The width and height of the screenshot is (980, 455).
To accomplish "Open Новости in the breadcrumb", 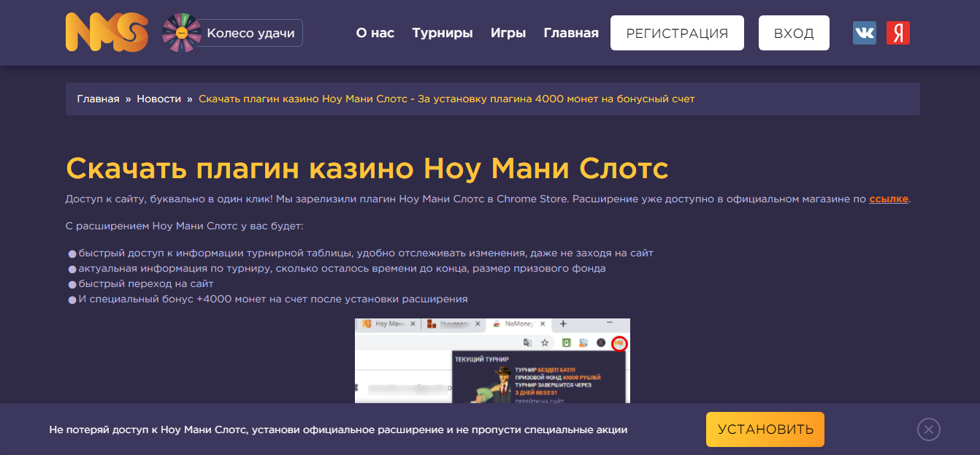I will coord(159,99).
